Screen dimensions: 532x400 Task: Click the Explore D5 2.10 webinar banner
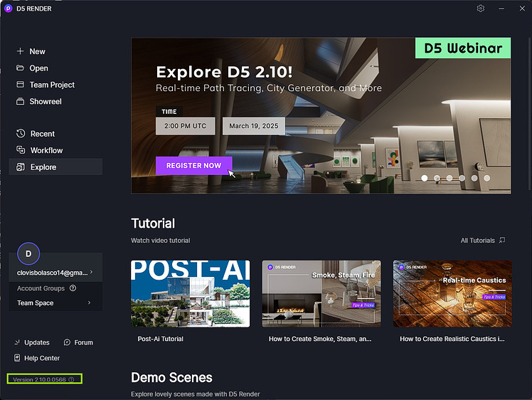(321, 115)
